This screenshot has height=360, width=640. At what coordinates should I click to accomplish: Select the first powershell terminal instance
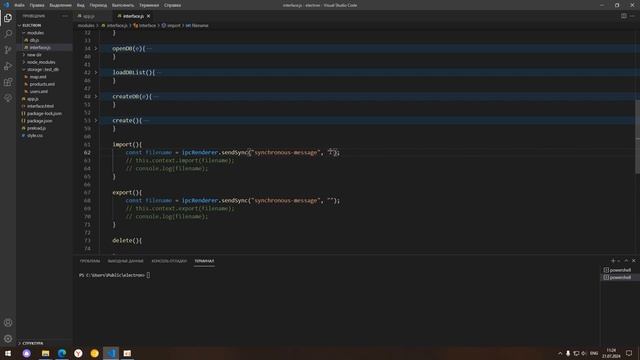[620, 270]
